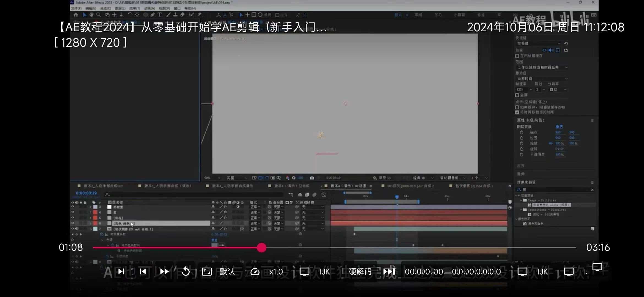
Task: Toggle the aspect-ratio fullscreen icon
Action: [207, 272]
